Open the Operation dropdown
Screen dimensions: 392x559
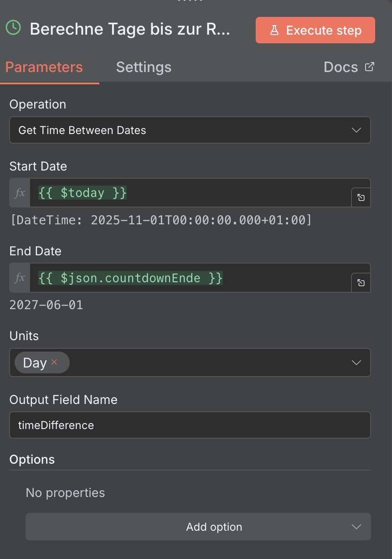point(190,130)
